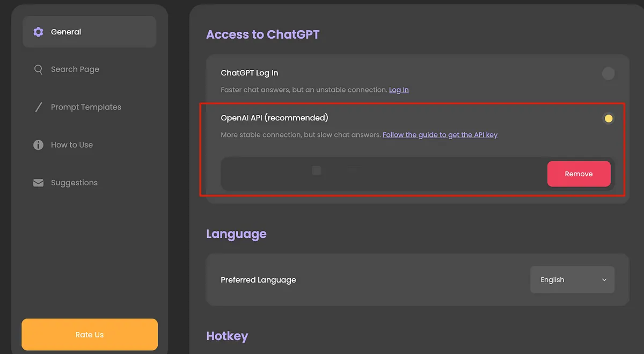
Task: Open the General settings tab label
Action: pyautogui.click(x=66, y=32)
